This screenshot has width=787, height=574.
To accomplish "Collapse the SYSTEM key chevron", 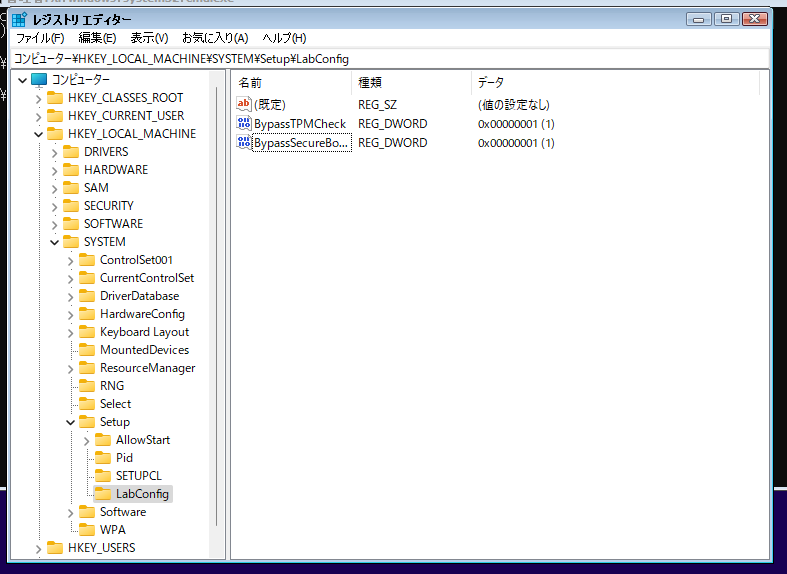I will pyautogui.click(x=55, y=243).
